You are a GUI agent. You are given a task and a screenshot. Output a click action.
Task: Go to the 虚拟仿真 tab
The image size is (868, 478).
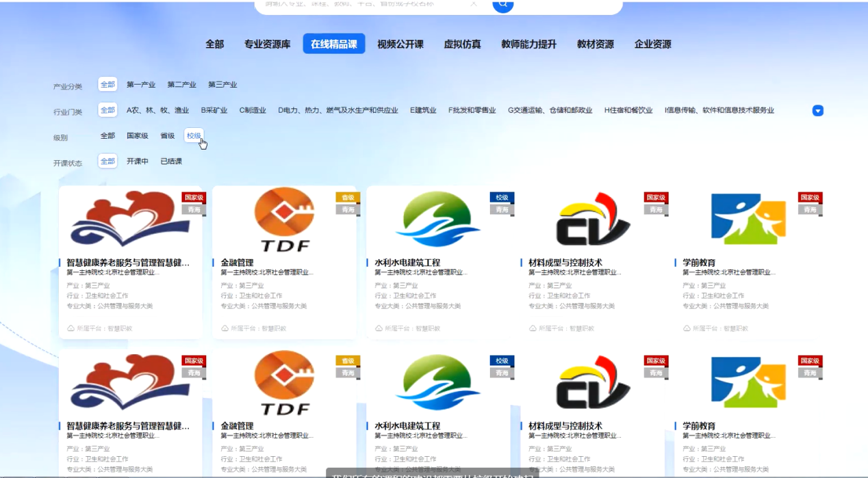pos(463,44)
